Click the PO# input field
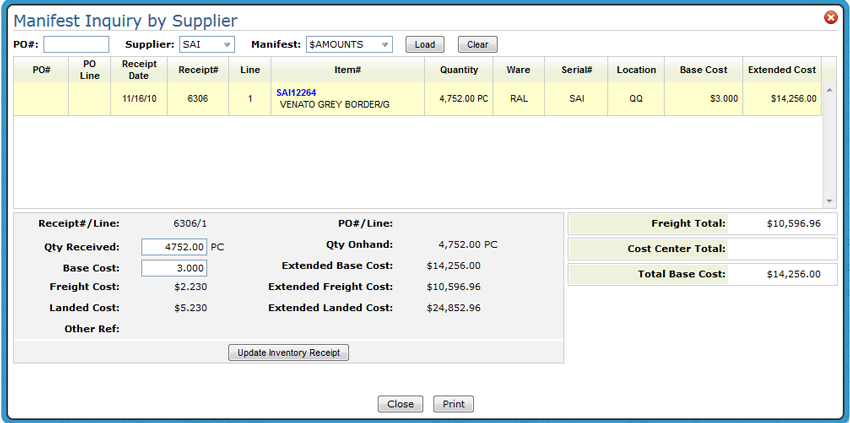Screen dimensions: 850x423 [76, 45]
